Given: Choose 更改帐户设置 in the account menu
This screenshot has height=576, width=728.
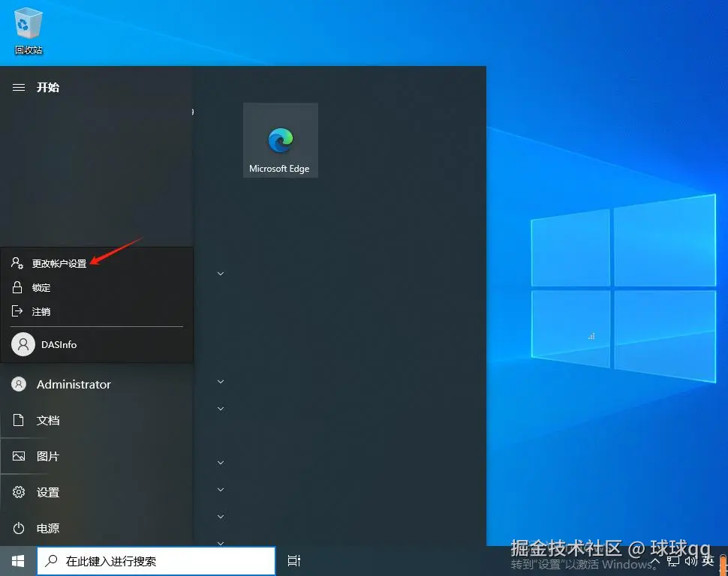Looking at the screenshot, I should [x=97, y=263].
